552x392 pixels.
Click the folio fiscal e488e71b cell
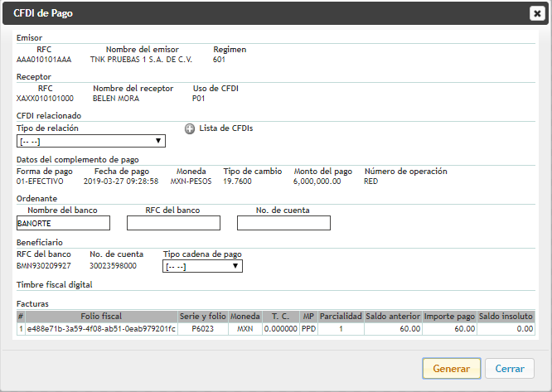click(101, 329)
